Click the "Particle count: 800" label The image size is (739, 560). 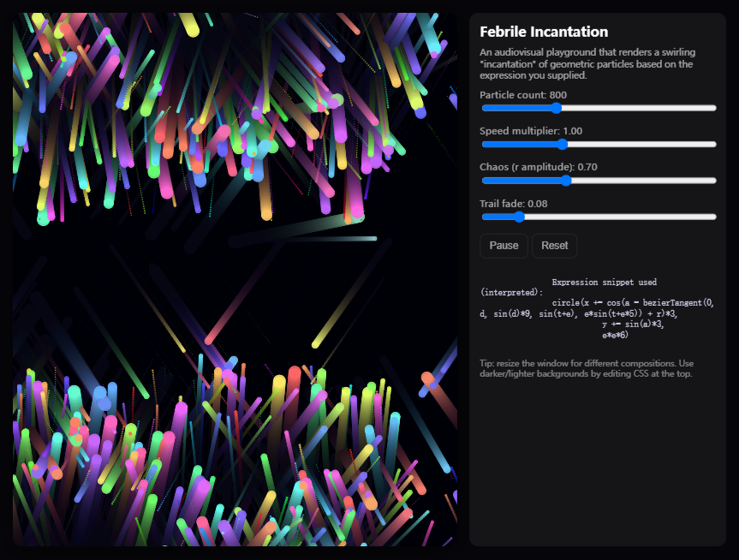tap(522, 95)
